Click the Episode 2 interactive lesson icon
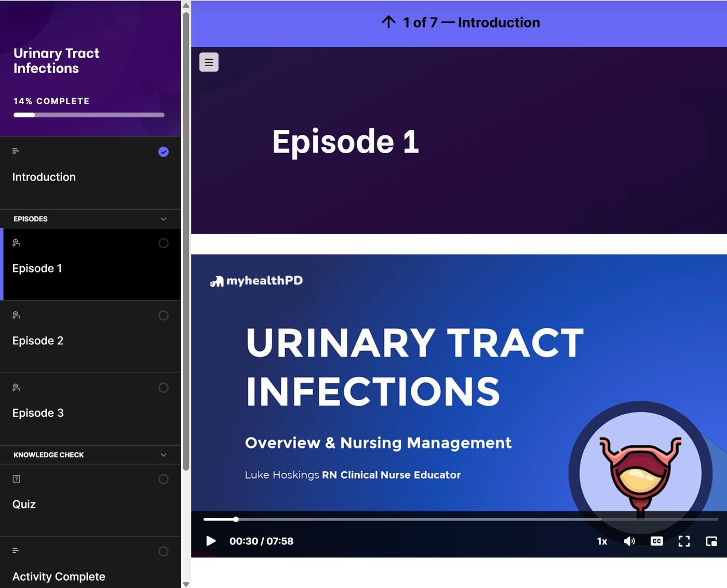727x588 pixels. pyautogui.click(x=16, y=315)
